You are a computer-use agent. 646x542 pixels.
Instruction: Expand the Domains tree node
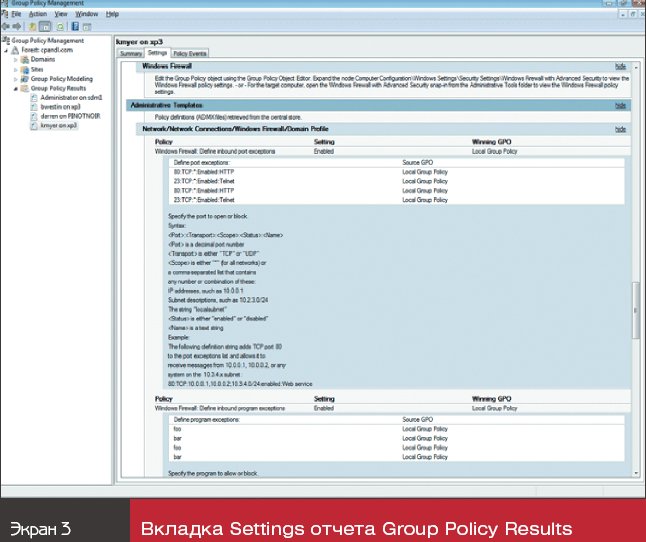(x=15, y=60)
